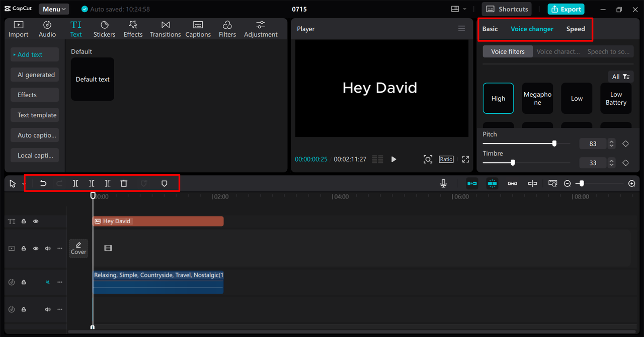Open the AI generated text option
The height and width of the screenshot is (337, 644).
coord(35,75)
